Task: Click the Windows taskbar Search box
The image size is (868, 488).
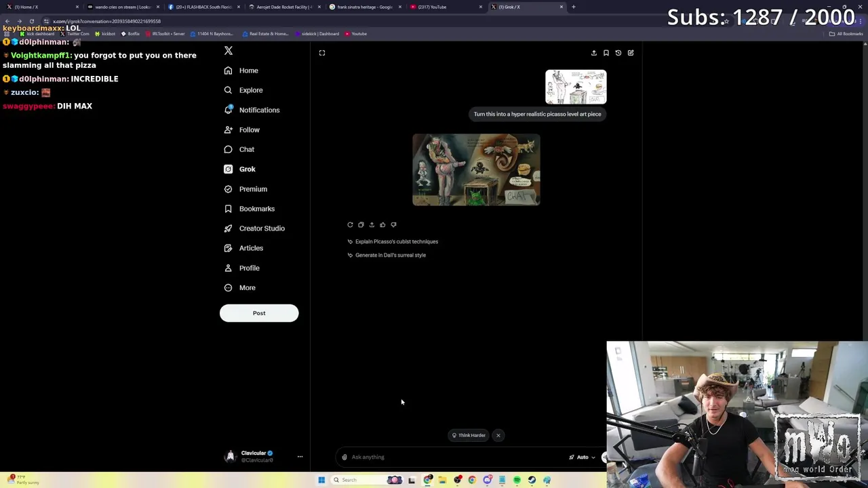Action: (x=367, y=480)
